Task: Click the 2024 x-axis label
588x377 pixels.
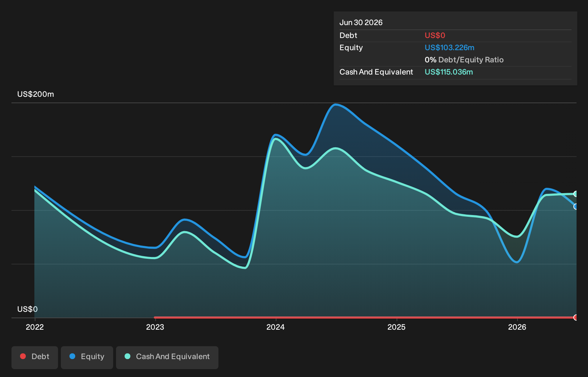Action: click(x=276, y=327)
